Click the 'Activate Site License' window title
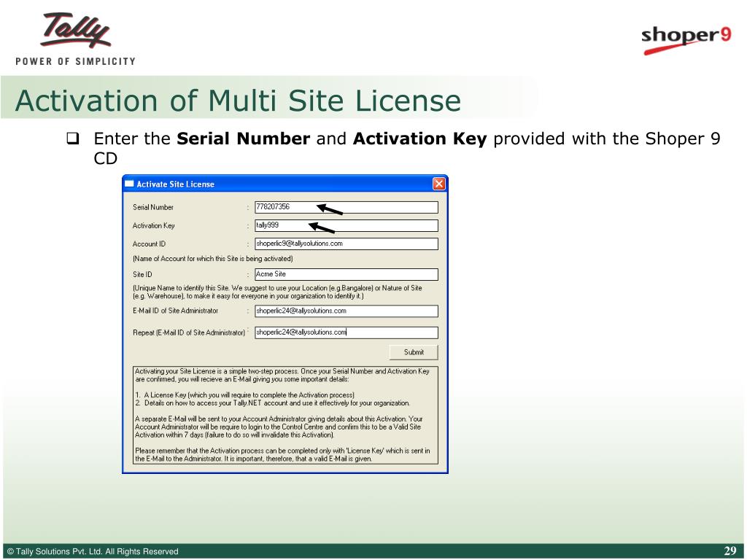The width and height of the screenshot is (747, 560). [175, 184]
